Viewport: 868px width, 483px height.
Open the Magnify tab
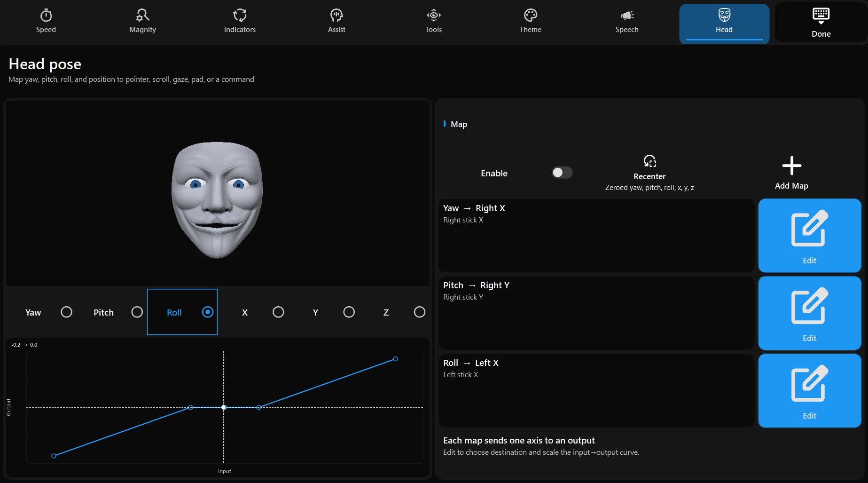tap(143, 22)
